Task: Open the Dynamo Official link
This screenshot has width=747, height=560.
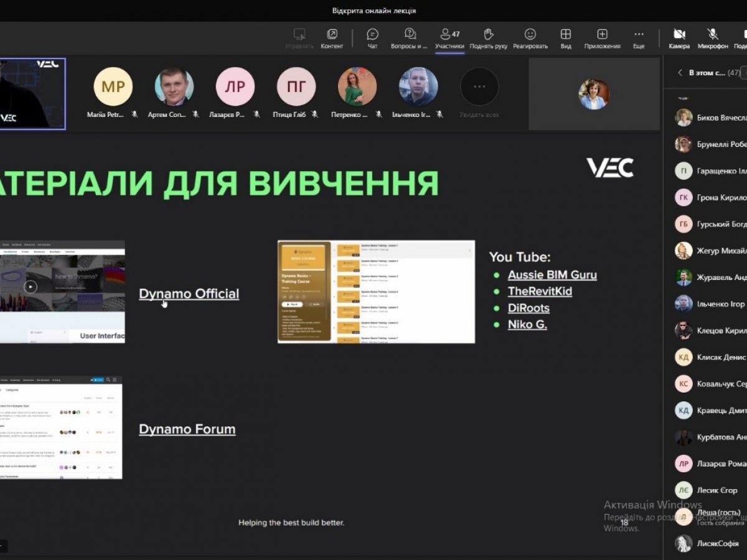Action: [189, 294]
